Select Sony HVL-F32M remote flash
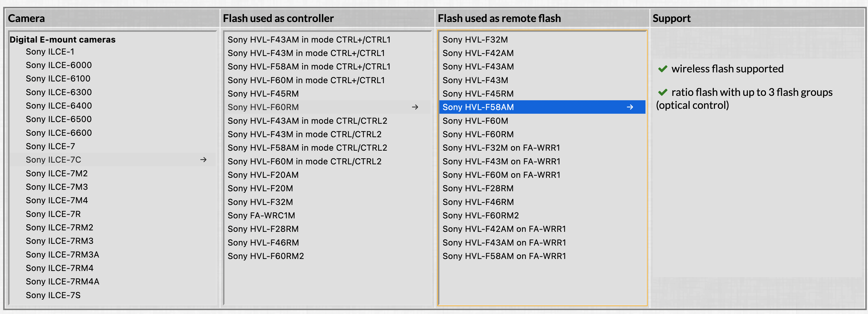Screen dimensions: 868x314 tap(475, 40)
